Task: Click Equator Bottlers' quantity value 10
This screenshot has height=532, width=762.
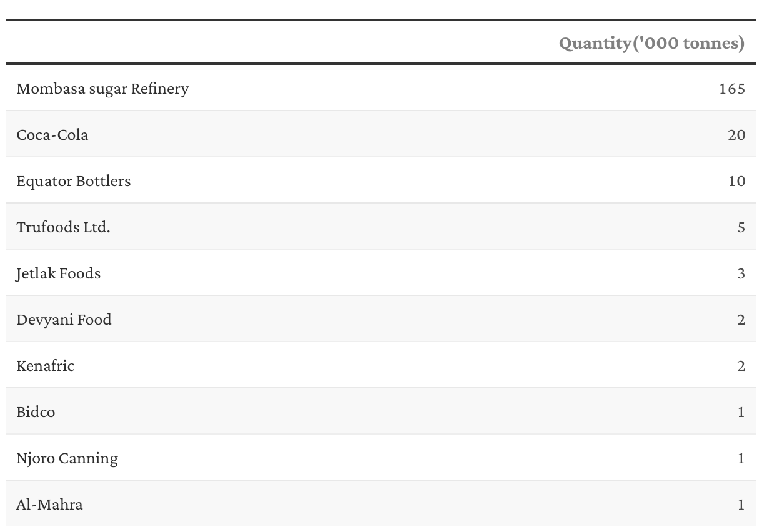Action: [x=736, y=181]
